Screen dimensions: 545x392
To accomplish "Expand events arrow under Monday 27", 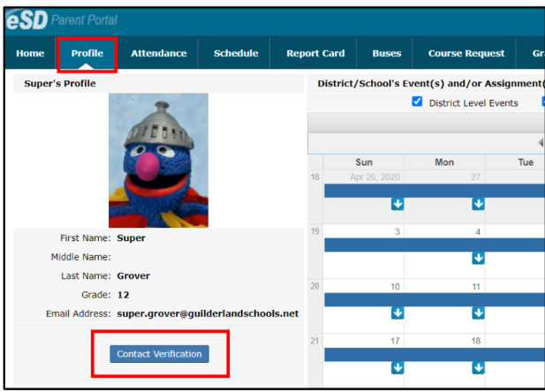I will (478, 204).
